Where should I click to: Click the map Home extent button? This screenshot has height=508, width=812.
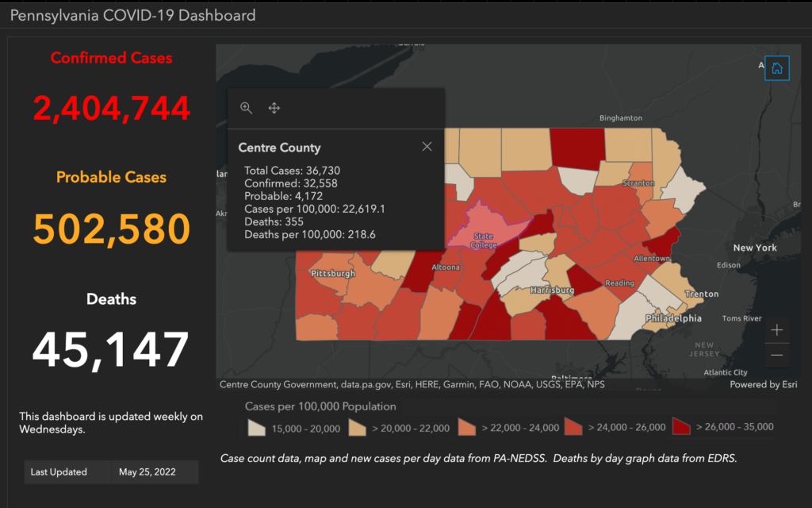[776, 68]
